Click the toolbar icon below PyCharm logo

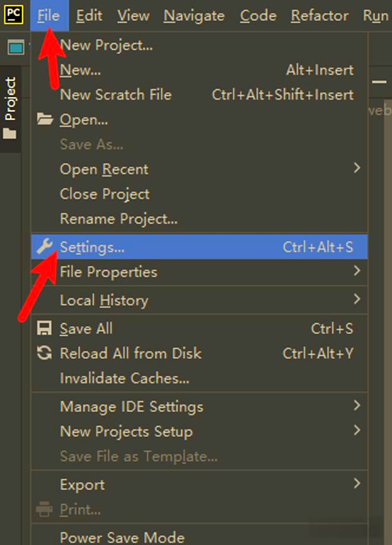[x=15, y=47]
